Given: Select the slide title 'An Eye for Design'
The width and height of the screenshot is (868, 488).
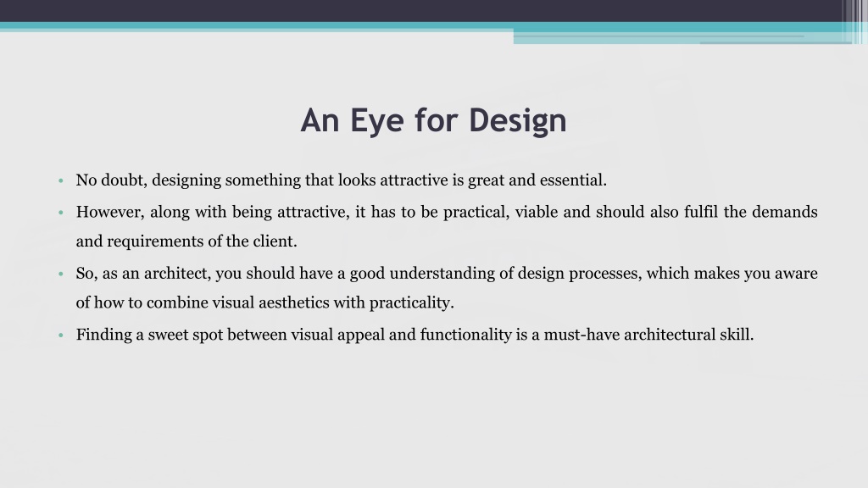Looking at the screenshot, I should pyautogui.click(x=433, y=120).
